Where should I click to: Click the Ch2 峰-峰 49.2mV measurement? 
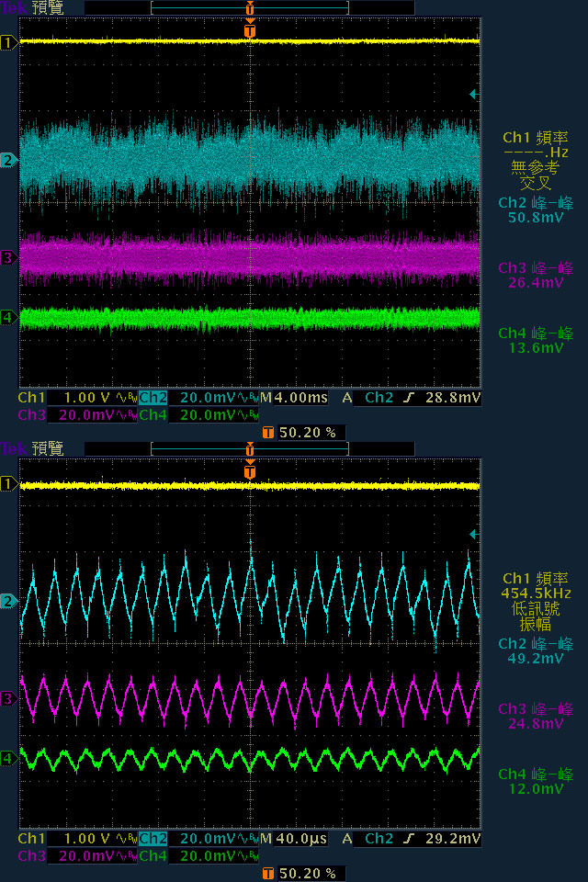[536, 650]
